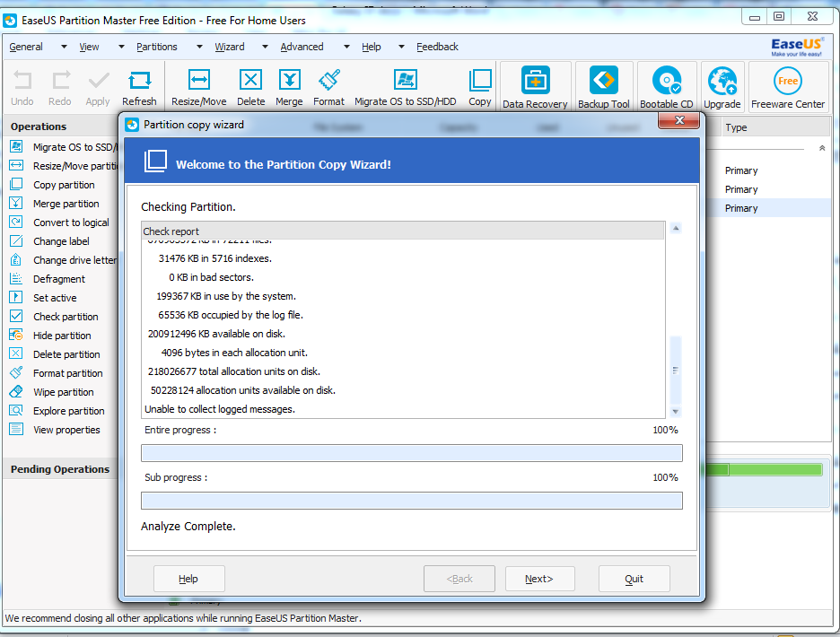Click the Upgrade globe icon

click(x=722, y=81)
